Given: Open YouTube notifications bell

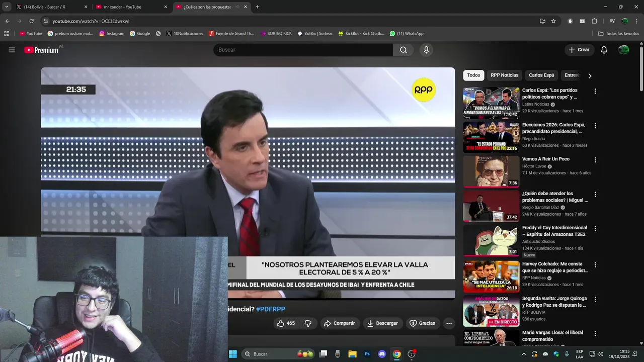Looking at the screenshot, I should coord(604,50).
